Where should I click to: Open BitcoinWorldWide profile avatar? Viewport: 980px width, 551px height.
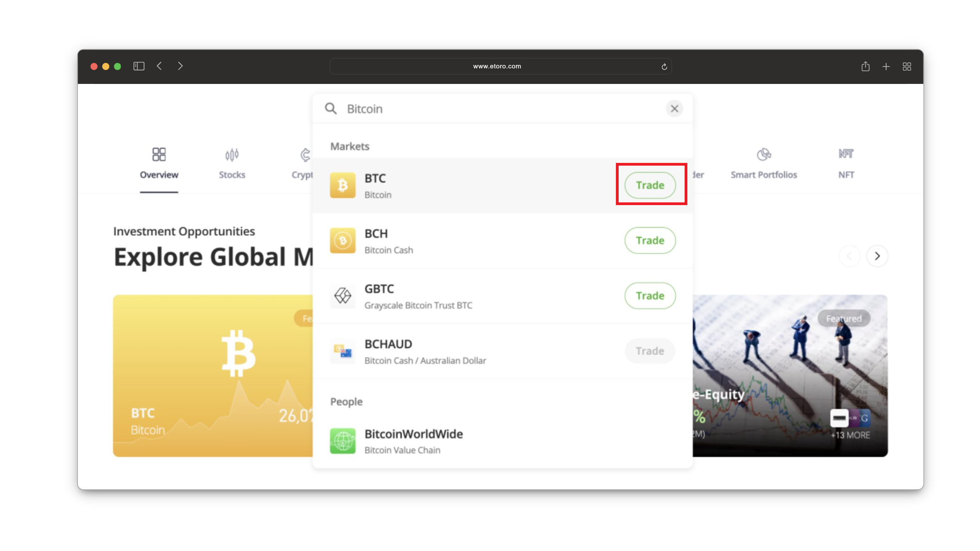pos(342,441)
